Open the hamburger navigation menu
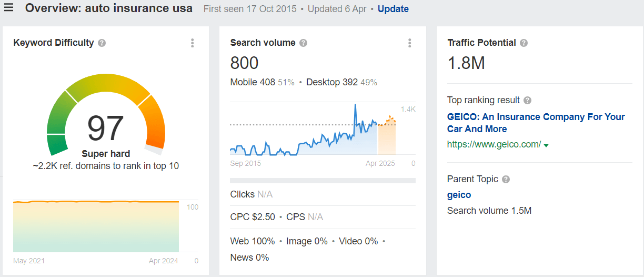This screenshot has width=644, height=277. coord(8,8)
